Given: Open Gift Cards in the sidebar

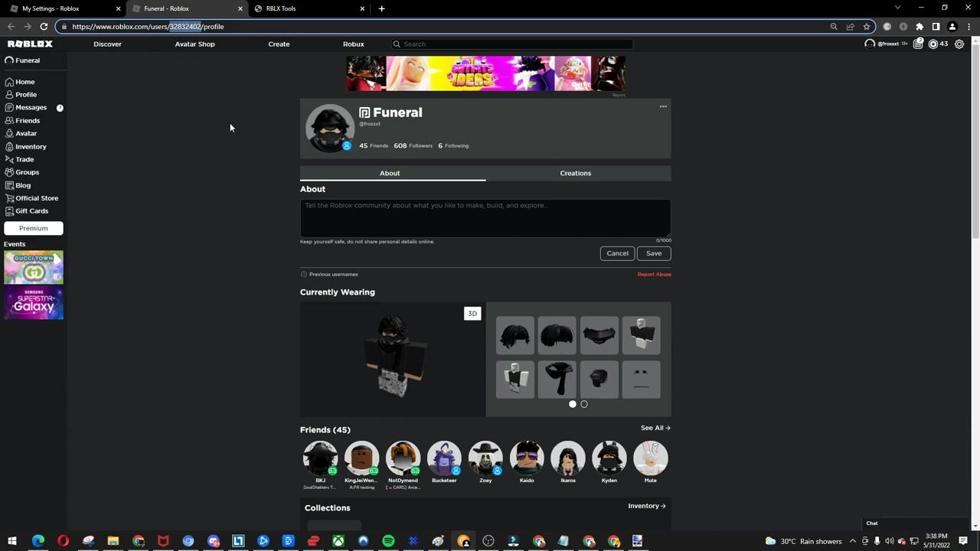Looking at the screenshot, I should coord(26,211).
